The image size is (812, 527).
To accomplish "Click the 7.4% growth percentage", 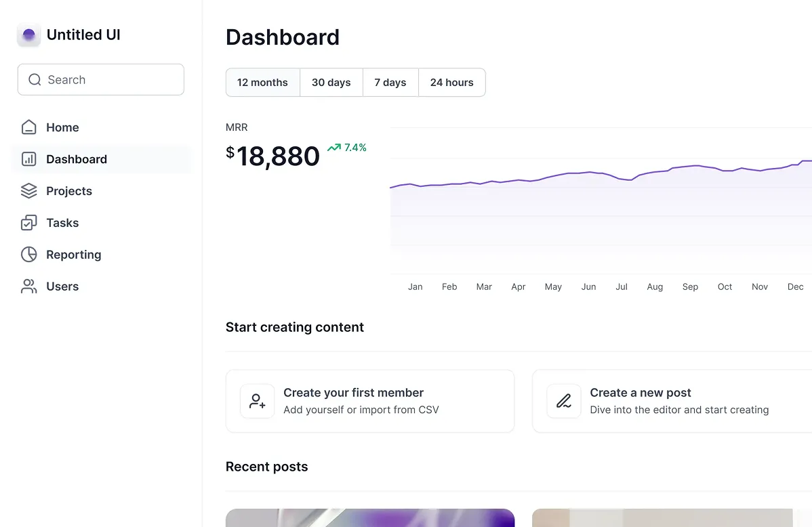I will (x=355, y=148).
